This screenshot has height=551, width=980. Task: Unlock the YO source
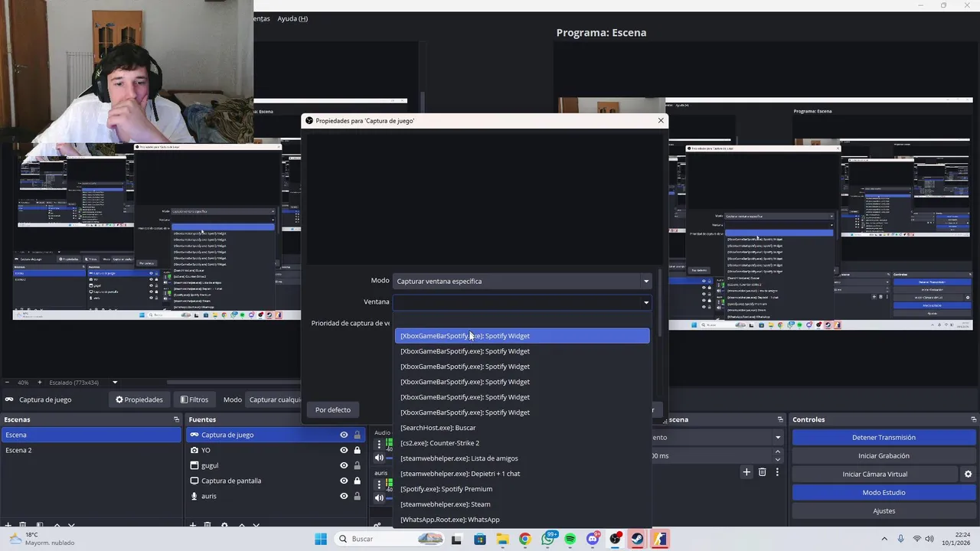pyautogui.click(x=357, y=450)
